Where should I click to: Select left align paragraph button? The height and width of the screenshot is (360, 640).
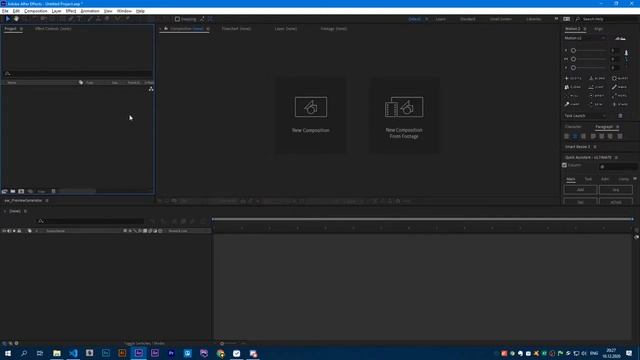567,136
